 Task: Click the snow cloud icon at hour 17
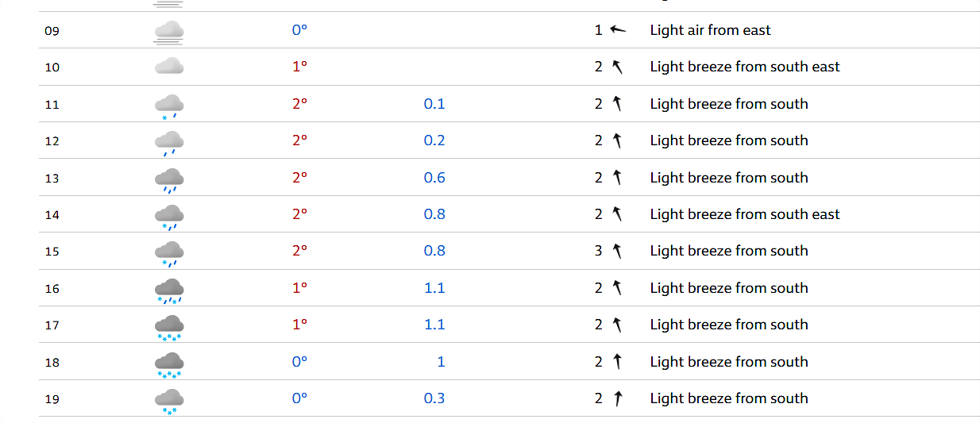[x=169, y=327]
